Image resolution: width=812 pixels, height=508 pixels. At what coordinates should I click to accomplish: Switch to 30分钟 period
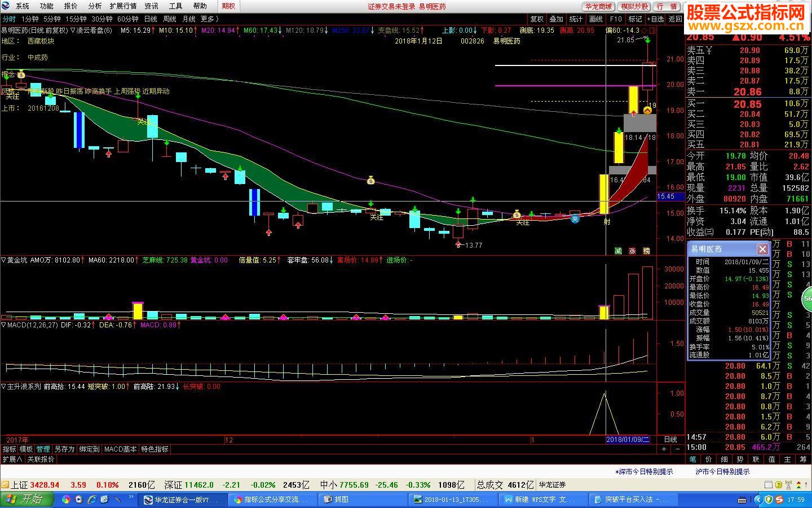click(x=102, y=19)
